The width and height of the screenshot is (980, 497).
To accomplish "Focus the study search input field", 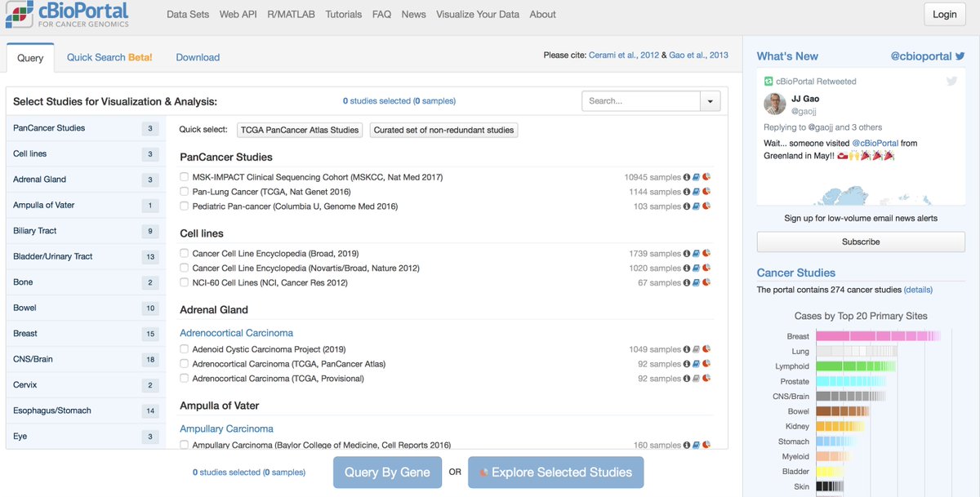I will [x=641, y=101].
